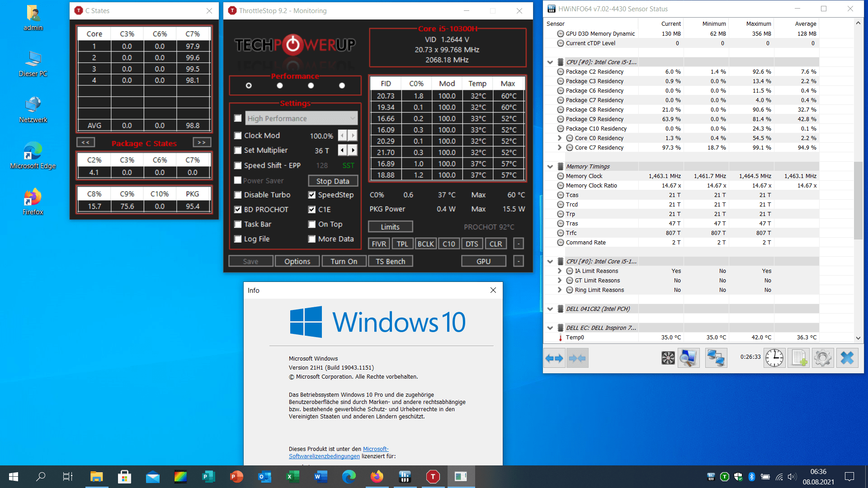Open Microsoft Edge desktop shortcut
This screenshot has height=488, width=868.
pos(33,156)
